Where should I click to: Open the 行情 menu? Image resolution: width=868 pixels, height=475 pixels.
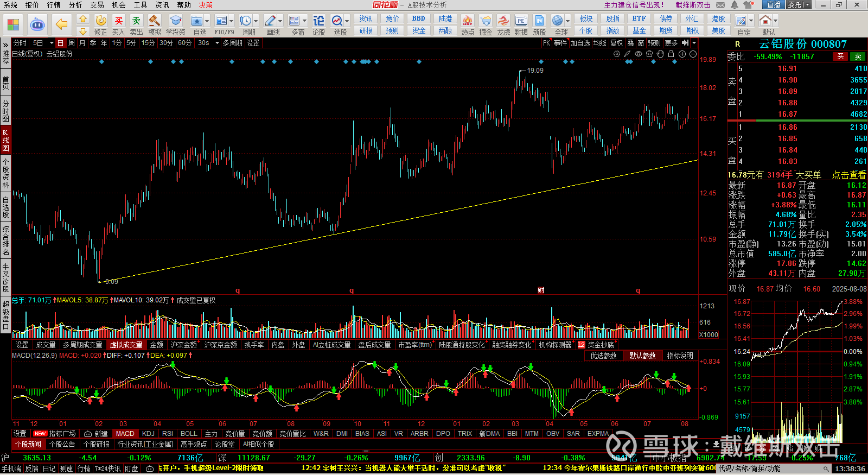coord(54,5)
